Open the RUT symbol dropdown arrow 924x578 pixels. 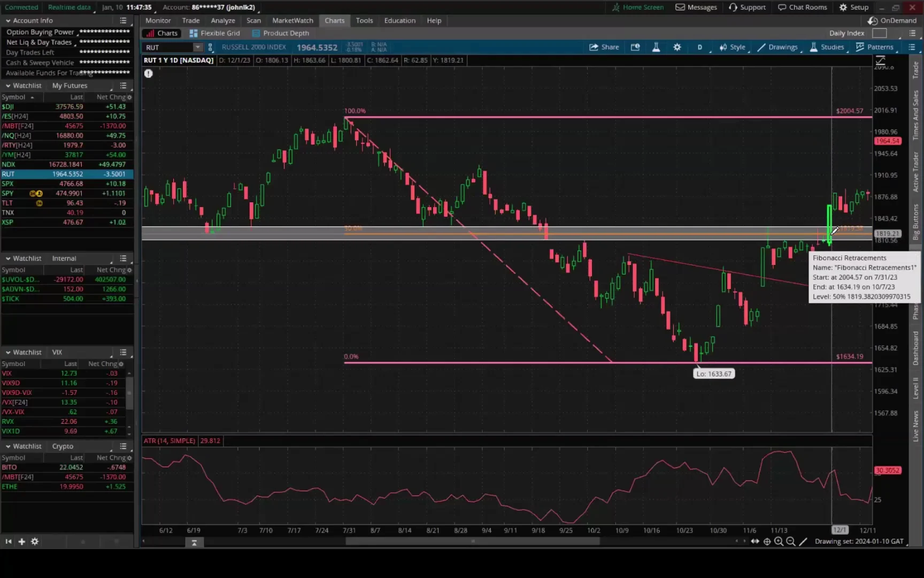click(198, 47)
